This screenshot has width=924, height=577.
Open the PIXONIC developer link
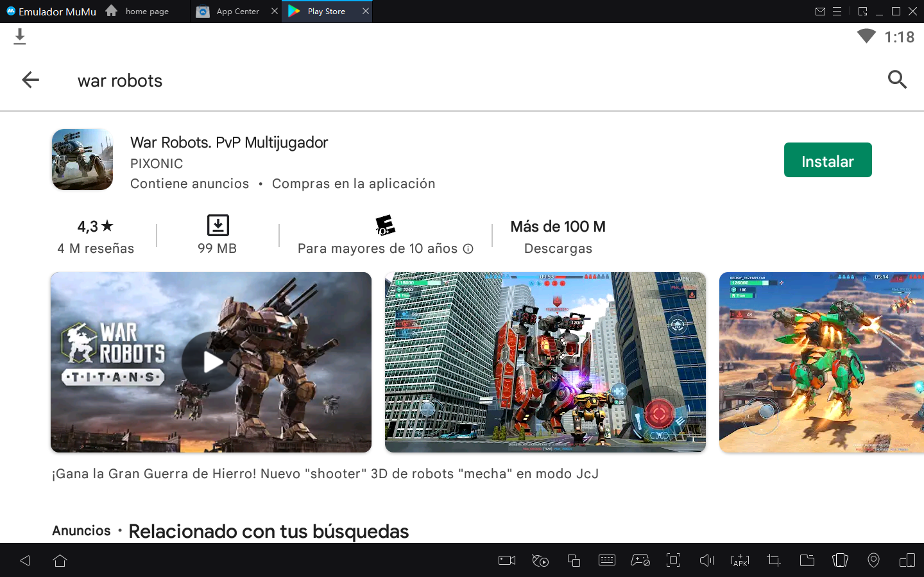coord(157,164)
